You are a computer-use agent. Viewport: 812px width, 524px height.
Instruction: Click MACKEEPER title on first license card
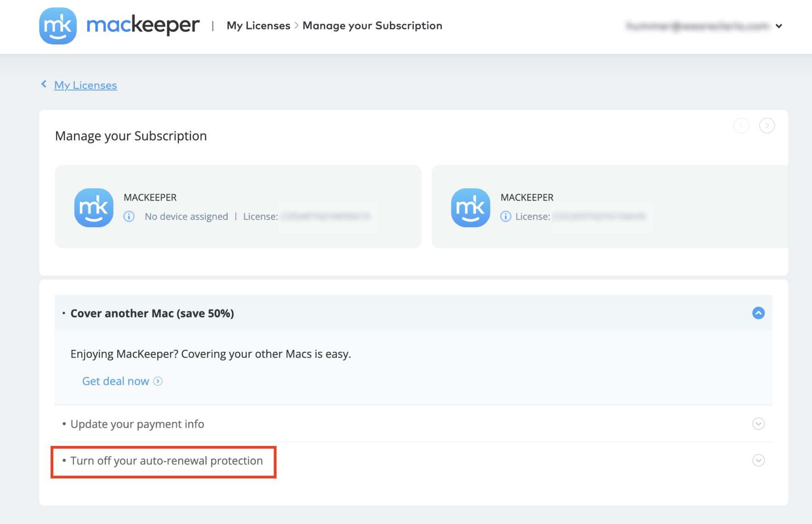tap(150, 197)
